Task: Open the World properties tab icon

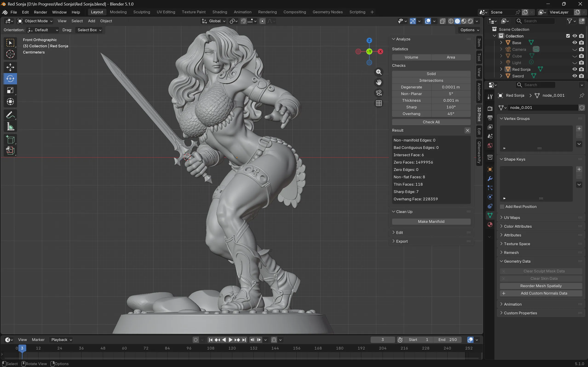Action: pos(490,146)
